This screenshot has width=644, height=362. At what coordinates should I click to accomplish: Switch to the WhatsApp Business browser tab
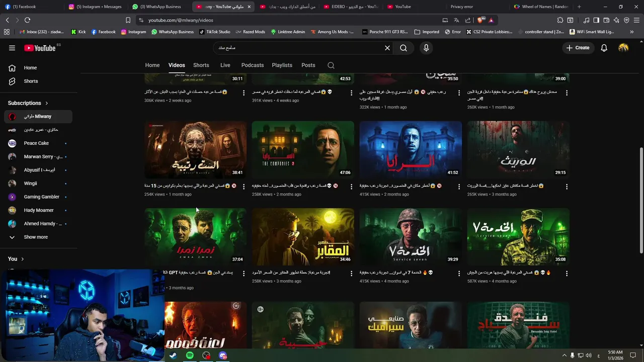point(160,7)
